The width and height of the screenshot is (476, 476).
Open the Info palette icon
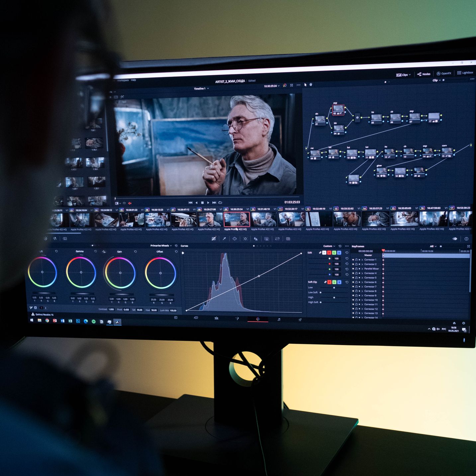point(466,239)
